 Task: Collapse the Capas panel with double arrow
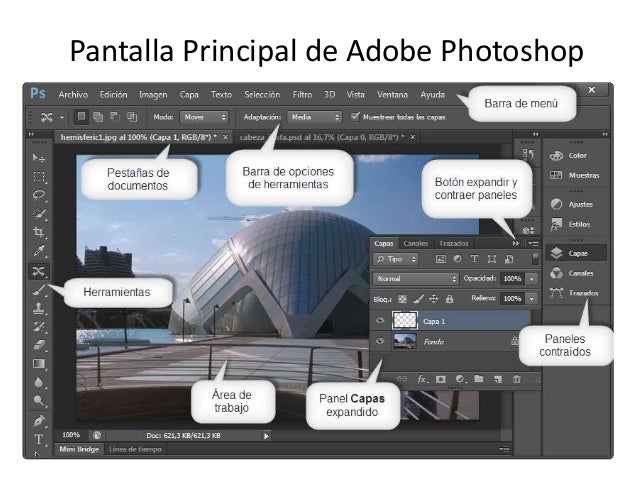click(516, 243)
